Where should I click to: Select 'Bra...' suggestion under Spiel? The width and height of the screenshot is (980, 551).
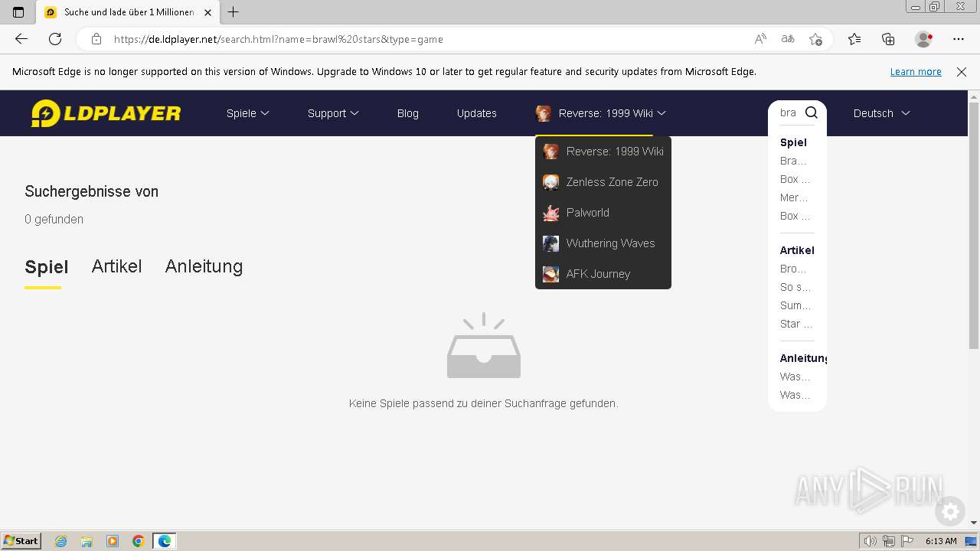(794, 161)
